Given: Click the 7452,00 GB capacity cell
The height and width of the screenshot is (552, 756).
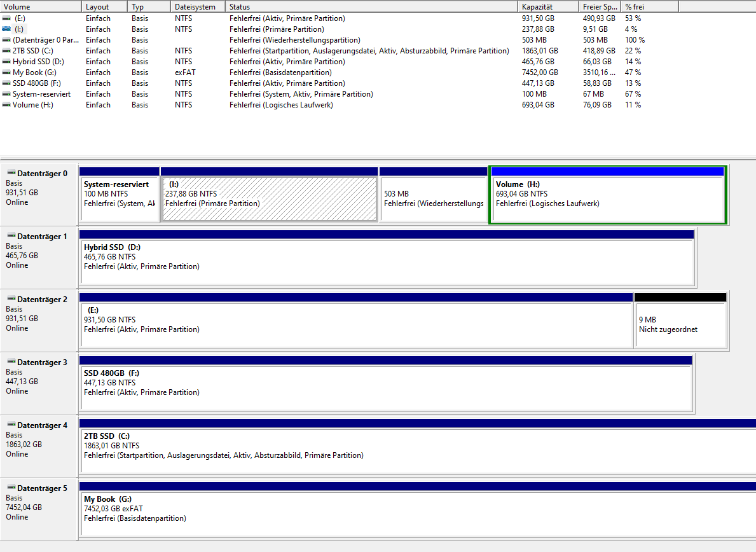Looking at the screenshot, I should [540, 72].
